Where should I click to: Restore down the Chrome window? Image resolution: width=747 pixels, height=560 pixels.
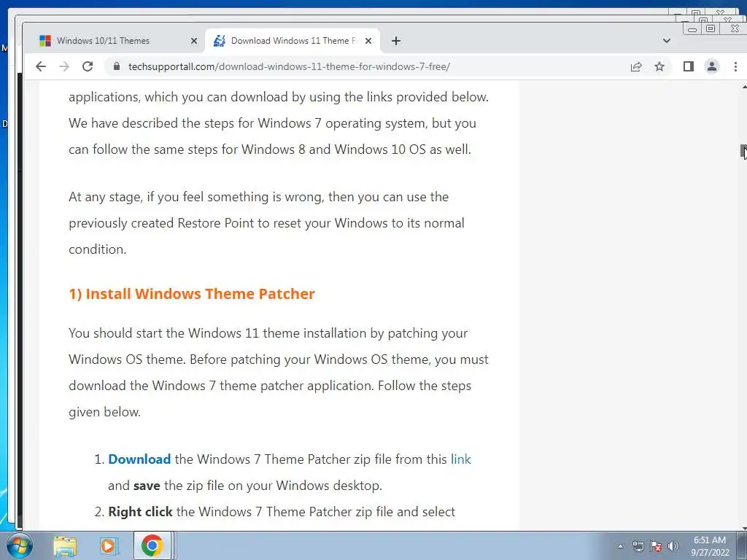(711, 28)
